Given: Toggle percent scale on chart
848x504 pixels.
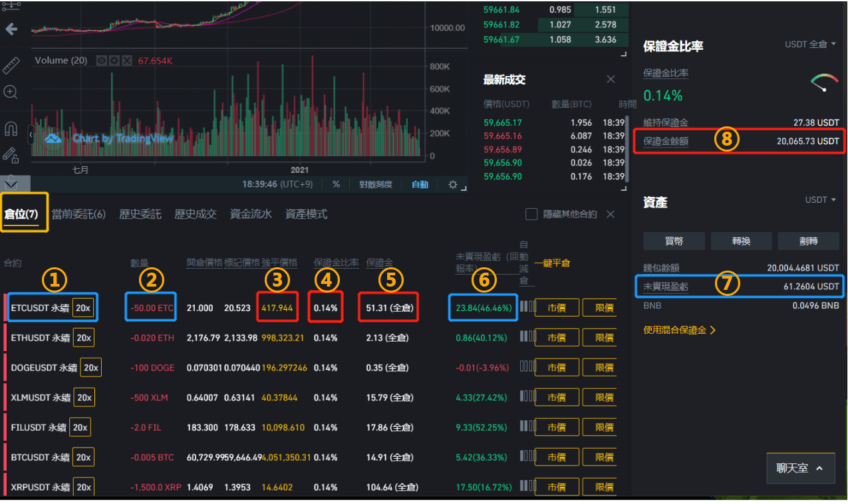Looking at the screenshot, I should tap(336, 185).
